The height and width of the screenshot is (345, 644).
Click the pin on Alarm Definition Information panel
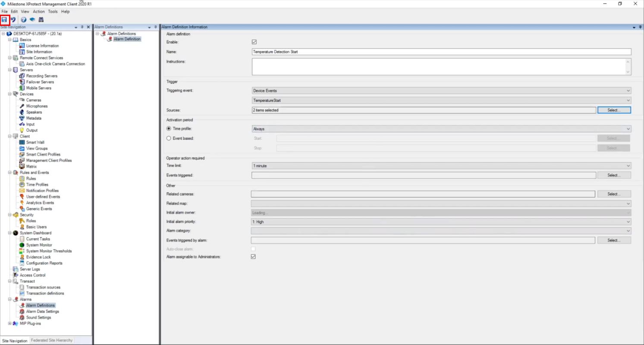pos(640,27)
